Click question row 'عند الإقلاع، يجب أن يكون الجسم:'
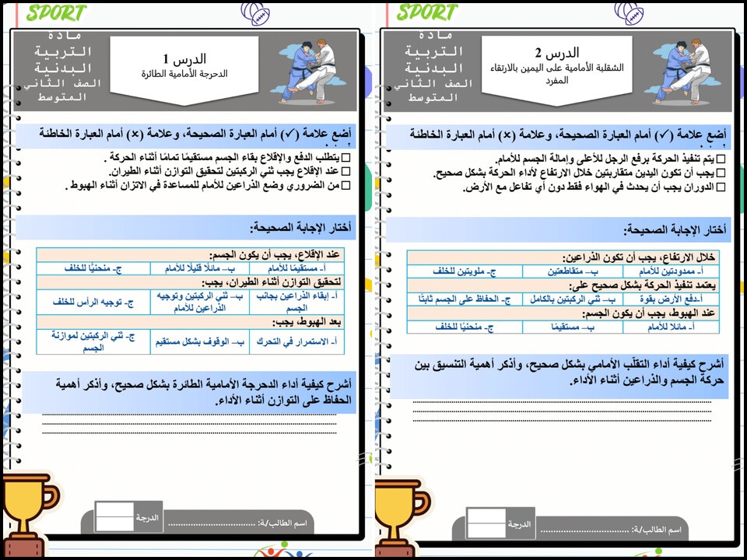 tap(190, 255)
